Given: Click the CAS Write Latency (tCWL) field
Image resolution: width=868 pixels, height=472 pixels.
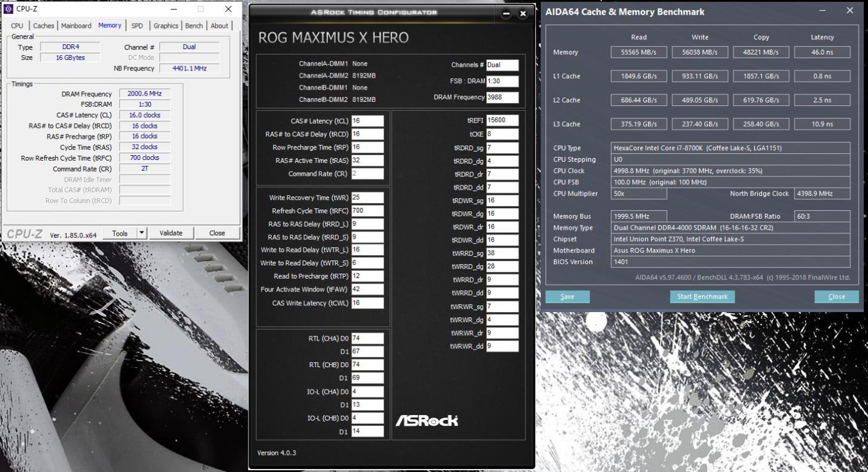Looking at the screenshot, I should 367,303.
